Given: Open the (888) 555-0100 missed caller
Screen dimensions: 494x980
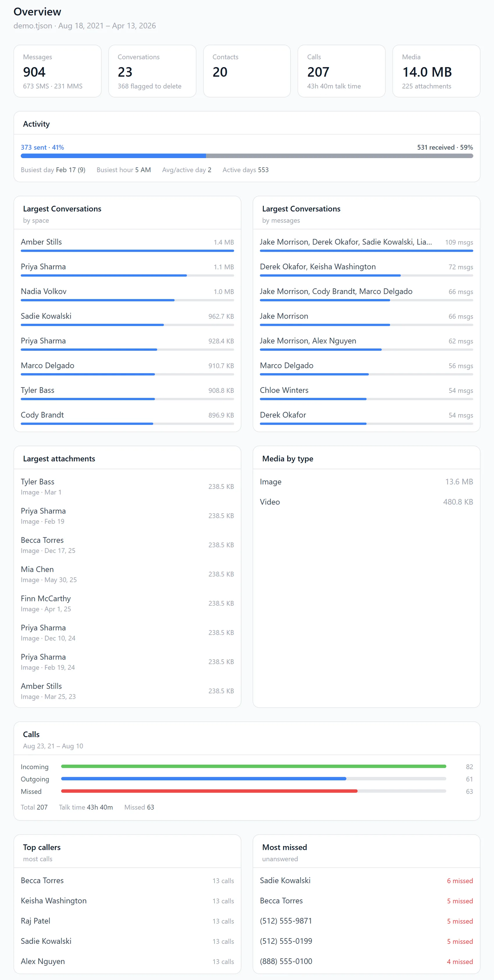Looking at the screenshot, I should tap(366, 961).
